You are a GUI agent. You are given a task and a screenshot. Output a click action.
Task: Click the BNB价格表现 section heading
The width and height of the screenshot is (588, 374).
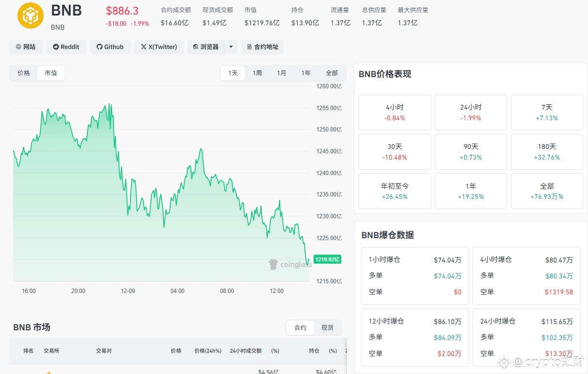[385, 74]
